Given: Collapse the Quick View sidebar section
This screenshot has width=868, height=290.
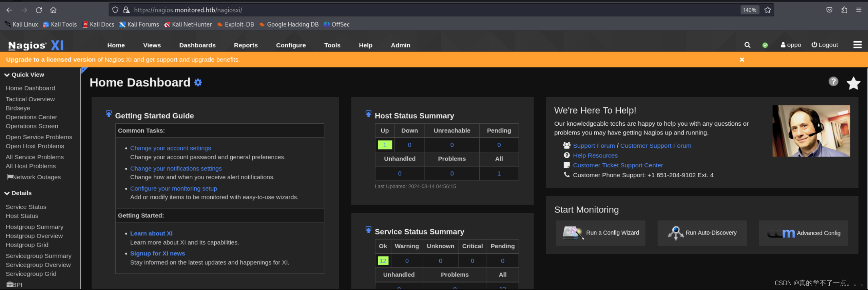Looking at the screenshot, I should tap(24, 75).
